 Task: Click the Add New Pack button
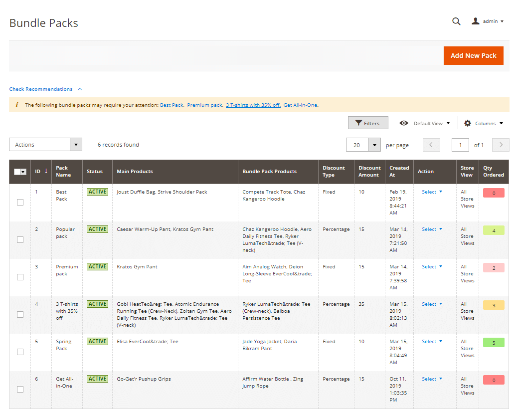tap(473, 56)
